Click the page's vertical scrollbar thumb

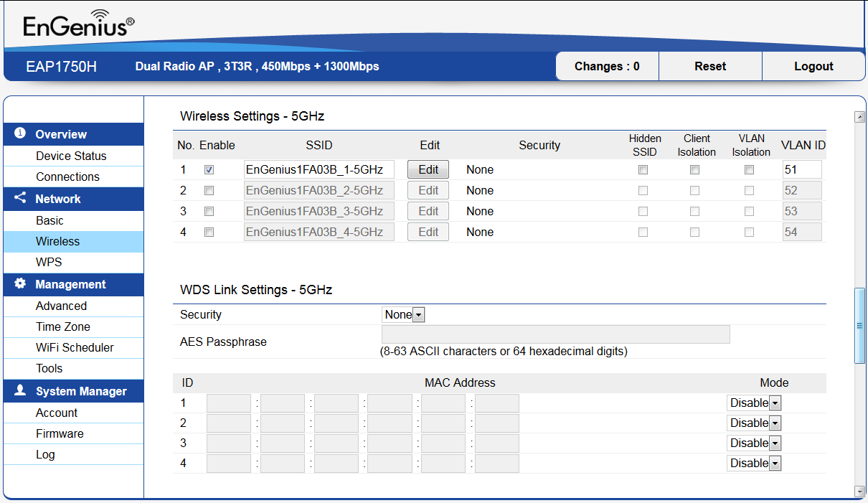click(859, 326)
